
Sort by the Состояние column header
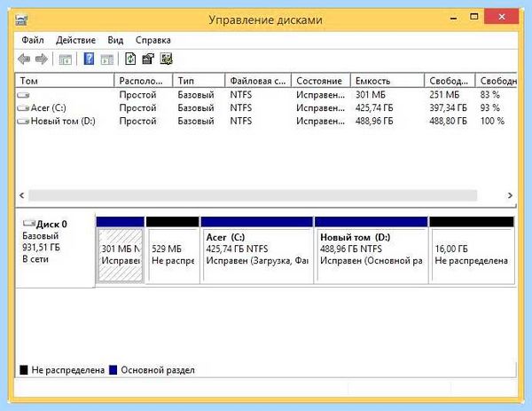tap(321, 81)
